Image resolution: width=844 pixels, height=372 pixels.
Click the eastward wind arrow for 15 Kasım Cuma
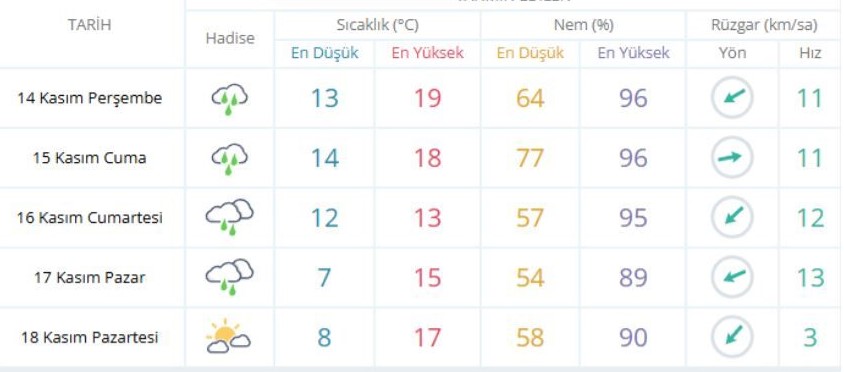pos(732,158)
